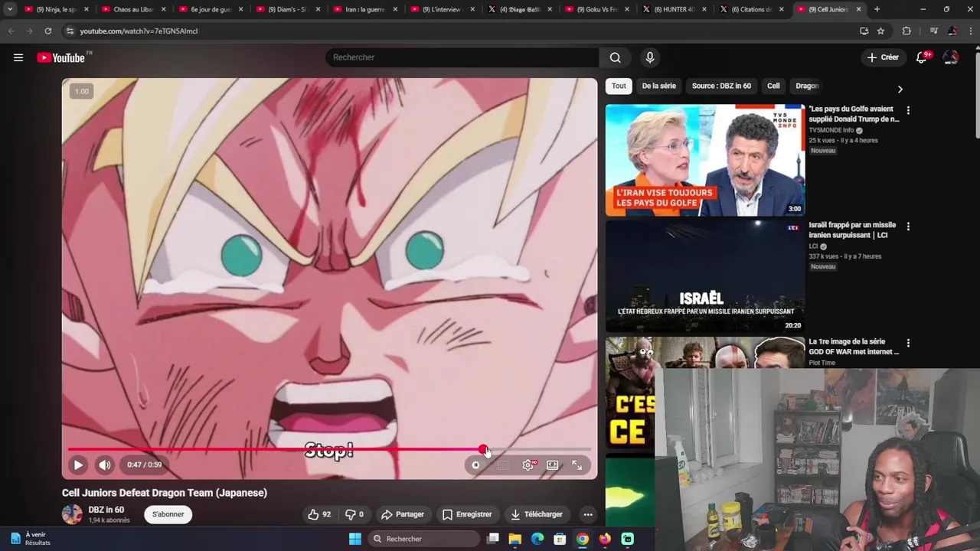Screen dimensions: 980x551
Task: Open Microsoft Store from the taskbar
Action: pos(560,539)
